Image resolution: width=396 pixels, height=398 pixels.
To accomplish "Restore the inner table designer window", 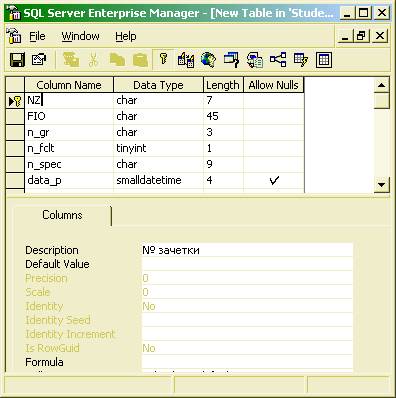I will tap(362, 36).
